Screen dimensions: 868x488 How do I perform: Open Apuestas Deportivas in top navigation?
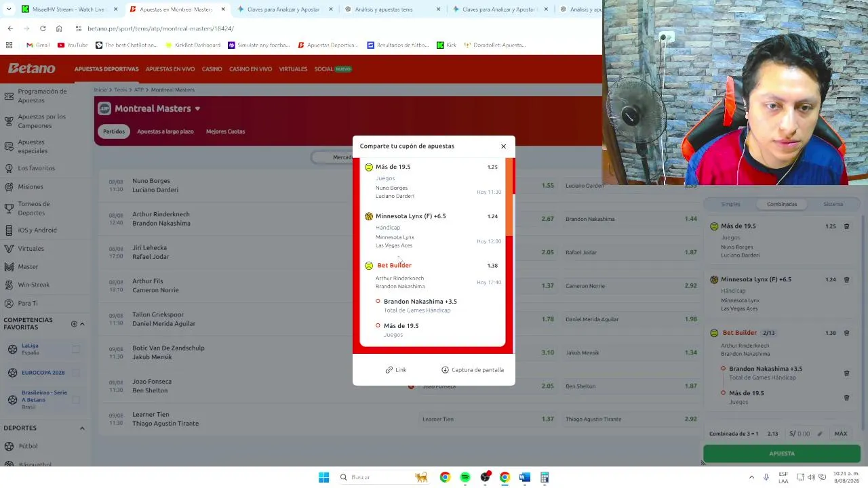[106, 69]
